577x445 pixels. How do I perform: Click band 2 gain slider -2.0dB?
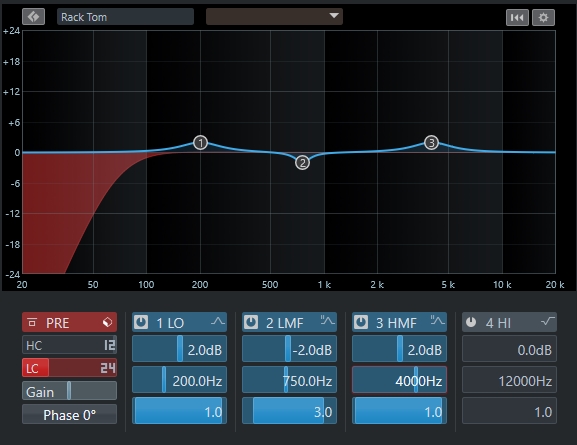[x=289, y=349]
